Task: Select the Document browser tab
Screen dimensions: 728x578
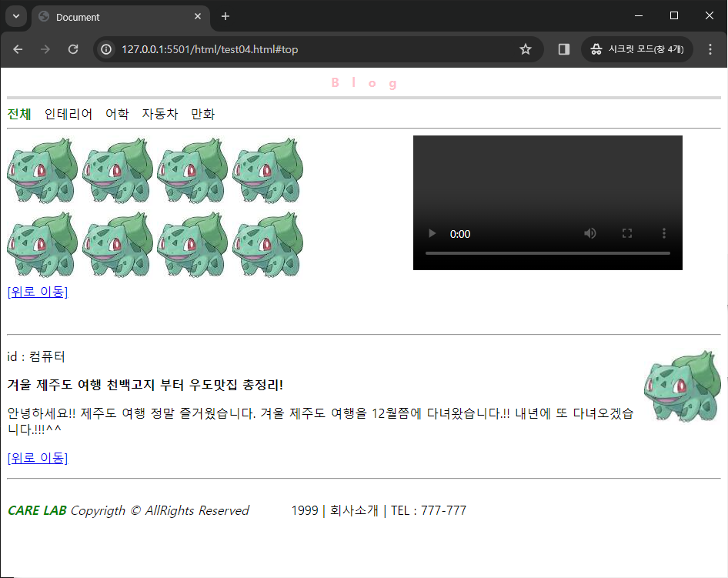Action: tap(121, 17)
